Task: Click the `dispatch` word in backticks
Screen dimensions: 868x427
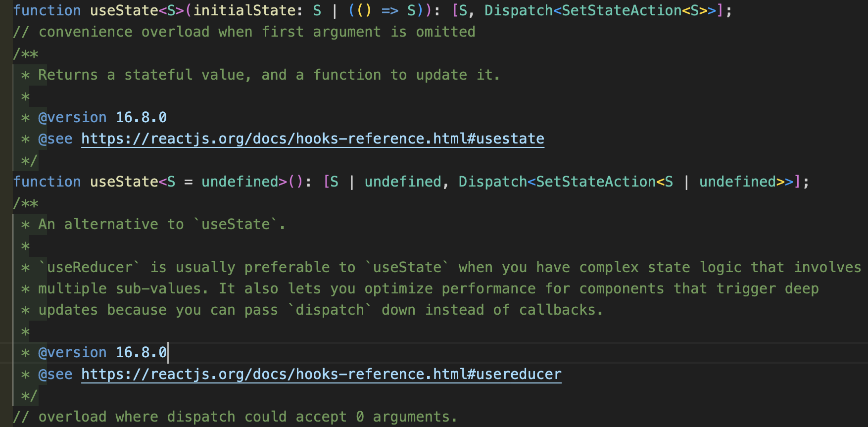Action: (x=330, y=310)
